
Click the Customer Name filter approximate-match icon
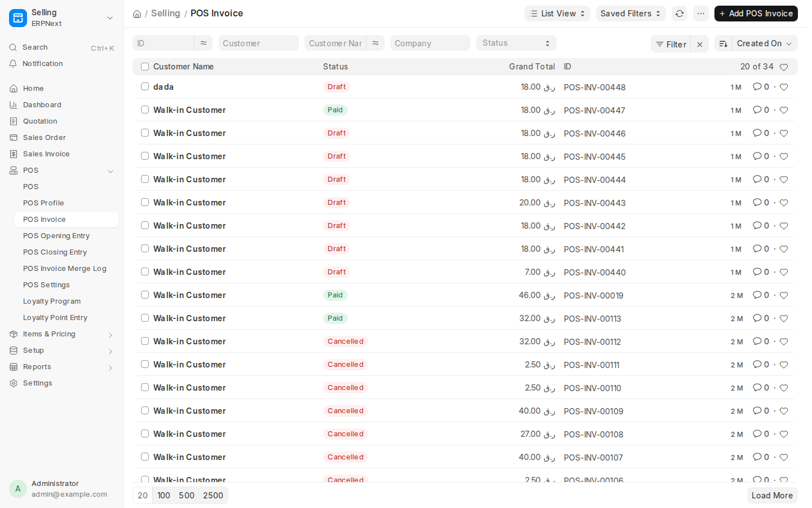[x=376, y=43]
